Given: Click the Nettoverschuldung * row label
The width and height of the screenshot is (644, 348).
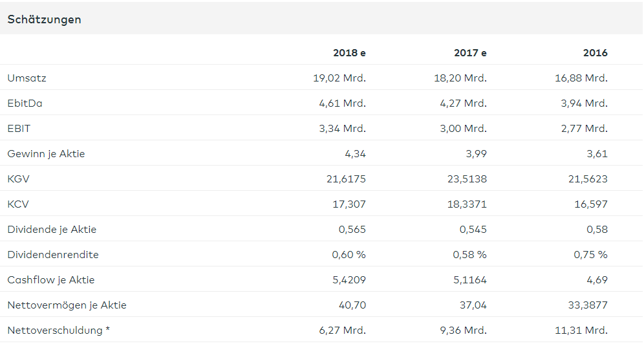Looking at the screenshot, I should pyautogui.click(x=58, y=331).
